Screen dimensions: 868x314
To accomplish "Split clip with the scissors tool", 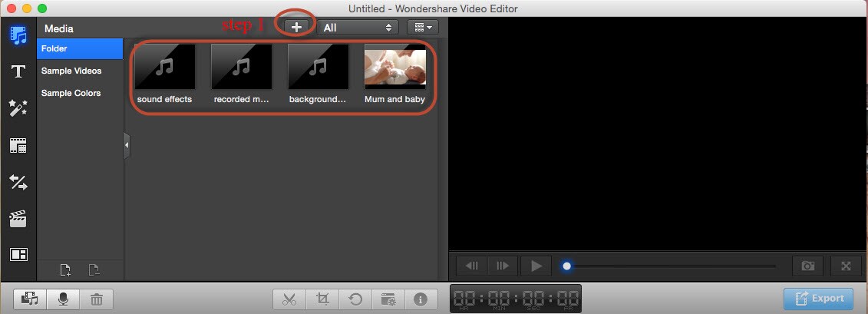I will coord(289,299).
